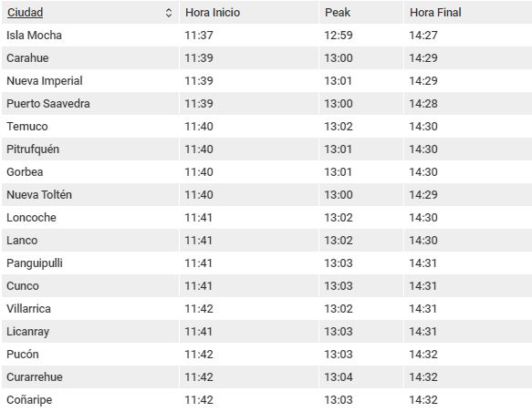Select Isla Mocha peak time 12:59
Viewport: 532px width, 412px height.
[339, 36]
